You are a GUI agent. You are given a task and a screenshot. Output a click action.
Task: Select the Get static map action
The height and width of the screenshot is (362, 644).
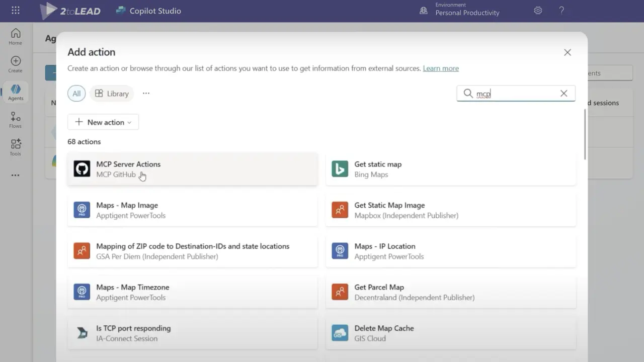(451, 169)
